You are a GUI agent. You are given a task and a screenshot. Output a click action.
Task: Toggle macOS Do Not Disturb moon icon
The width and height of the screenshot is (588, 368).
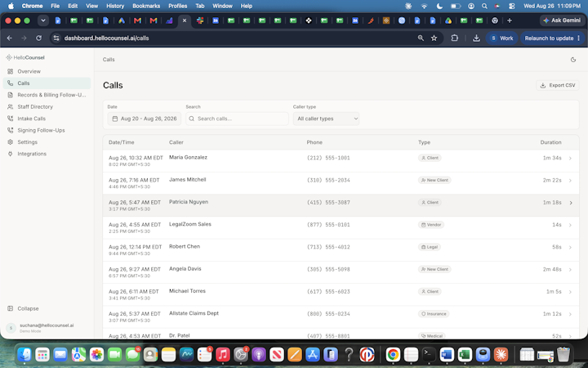coord(439,6)
